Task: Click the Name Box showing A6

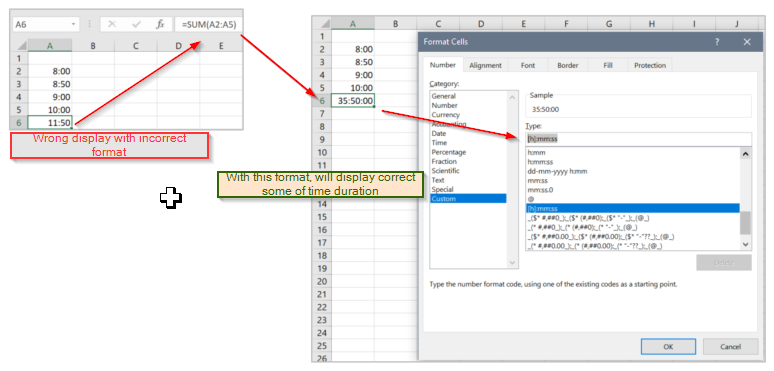Action: [45, 24]
